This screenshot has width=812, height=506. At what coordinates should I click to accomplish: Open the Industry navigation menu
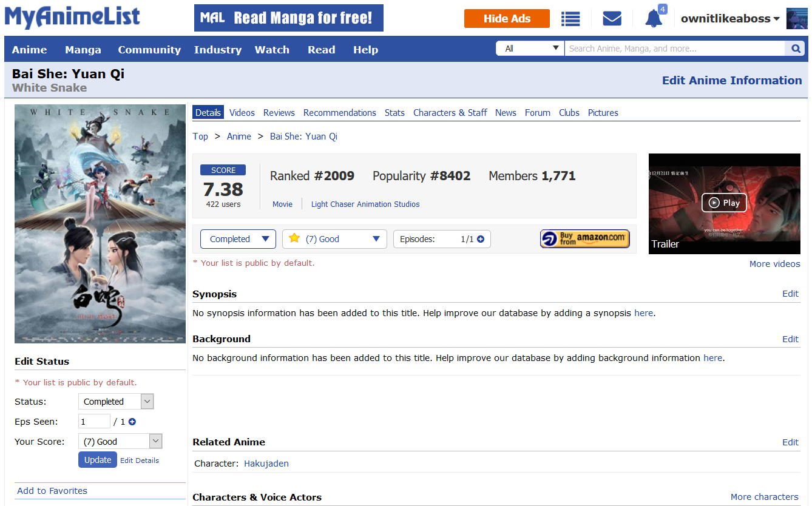(218, 50)
